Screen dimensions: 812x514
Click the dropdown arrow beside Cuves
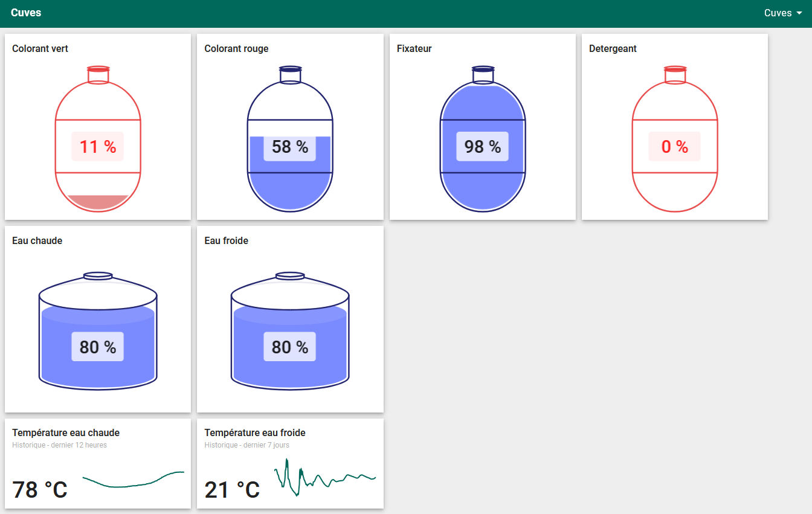pos(799,13)
